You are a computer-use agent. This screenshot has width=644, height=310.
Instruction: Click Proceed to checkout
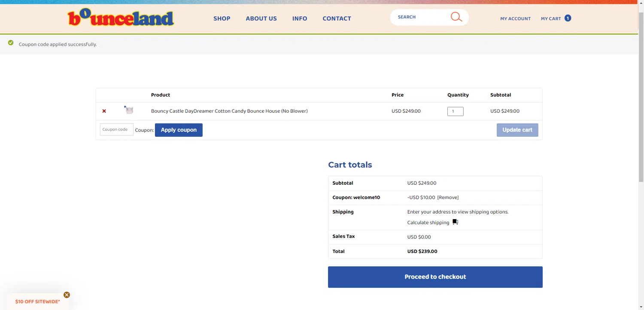pos(435,277)
